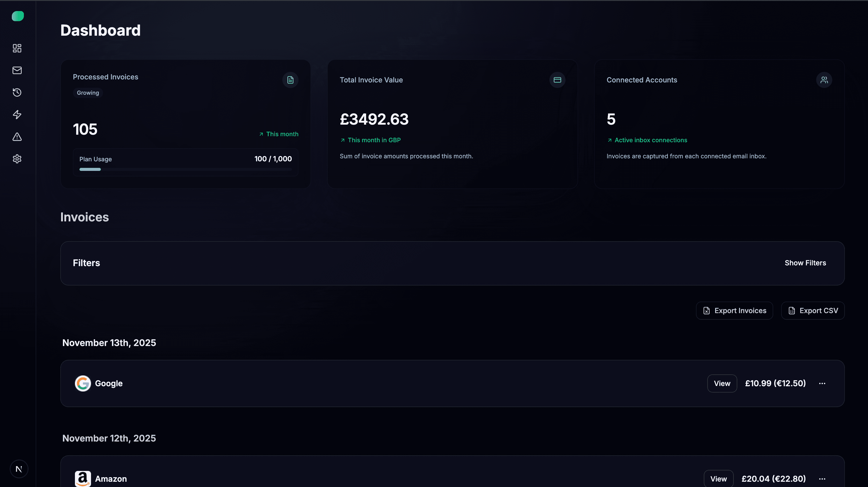Click the document icon on Processed Invoices card

[290, 80]
